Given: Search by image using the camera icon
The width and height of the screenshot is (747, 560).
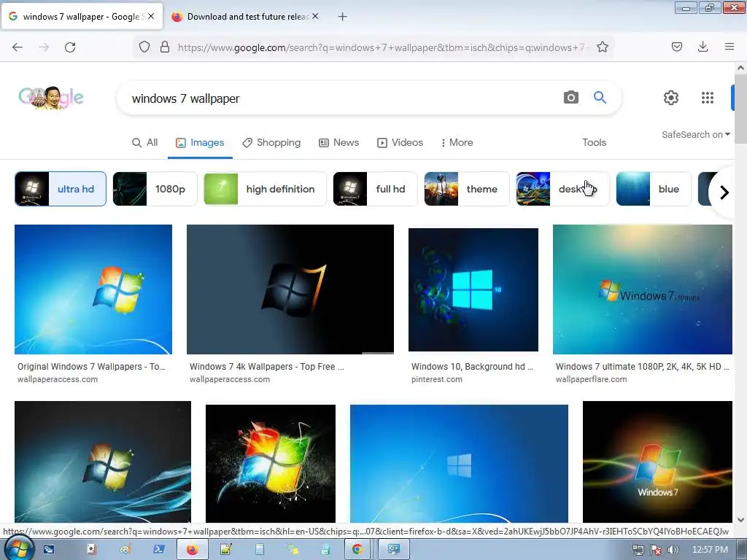Looking at the screenshot, I should click(x=570, y=98).
